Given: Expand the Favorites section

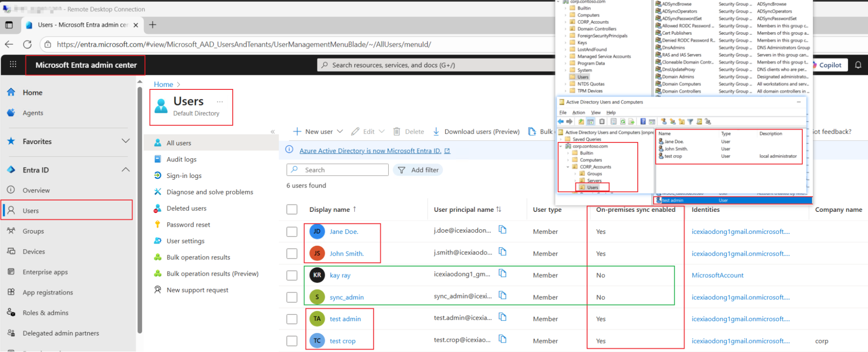Looking at the screenshot, I should [125, 141].
